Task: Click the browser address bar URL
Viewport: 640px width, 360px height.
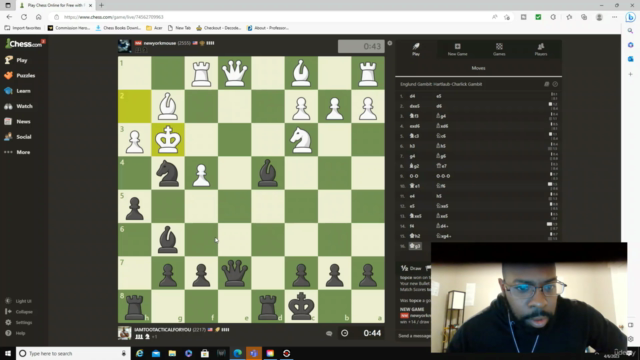Action: click(x=113, y=17)
